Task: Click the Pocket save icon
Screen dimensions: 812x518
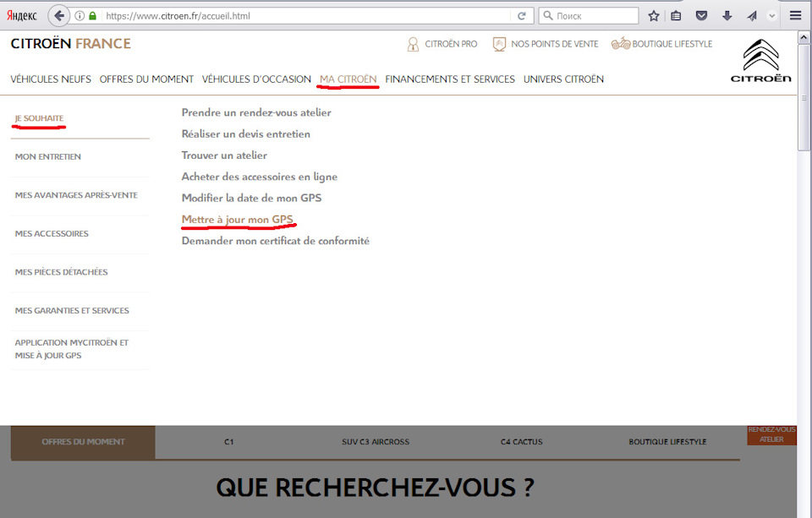Action: (701, 16)
